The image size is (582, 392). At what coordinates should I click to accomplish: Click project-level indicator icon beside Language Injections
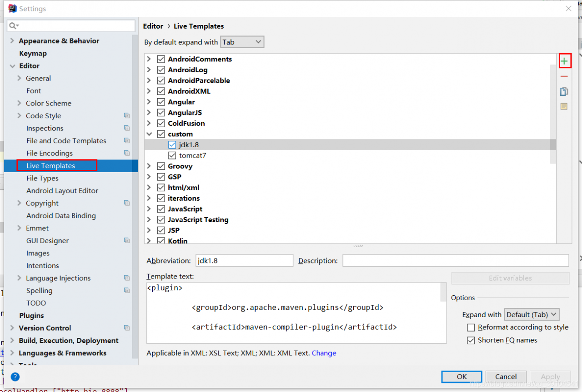pyautogui.click(x=126, y=278)
